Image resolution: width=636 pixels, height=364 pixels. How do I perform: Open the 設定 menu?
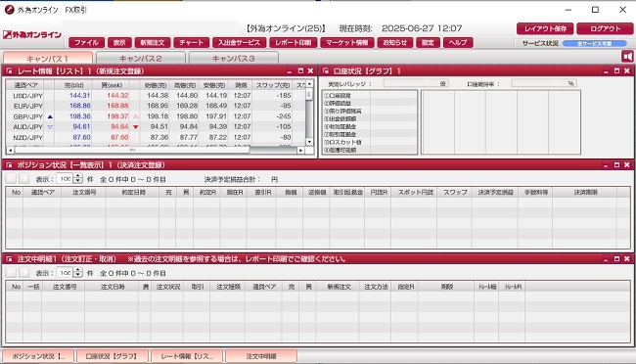click(428, 43)
